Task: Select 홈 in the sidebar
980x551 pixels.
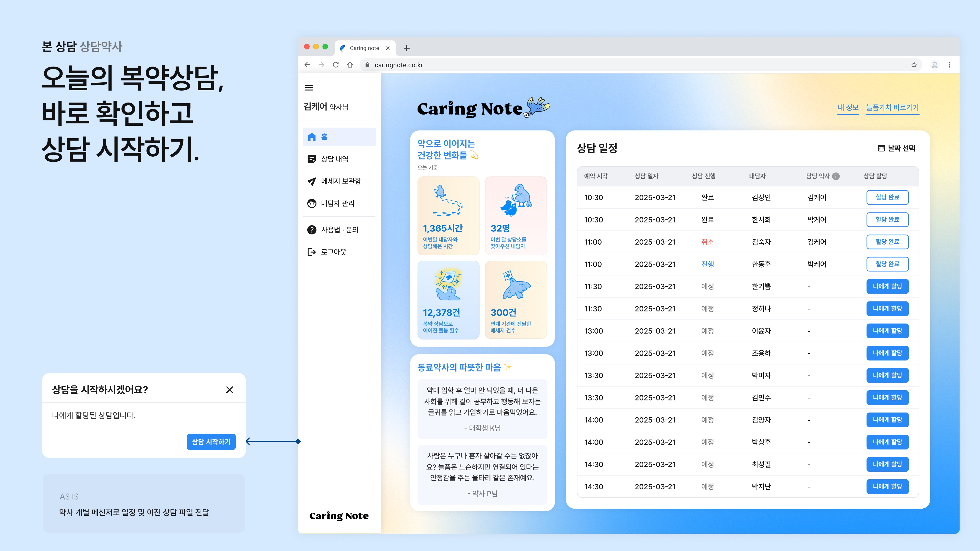Action: (339, 137)
